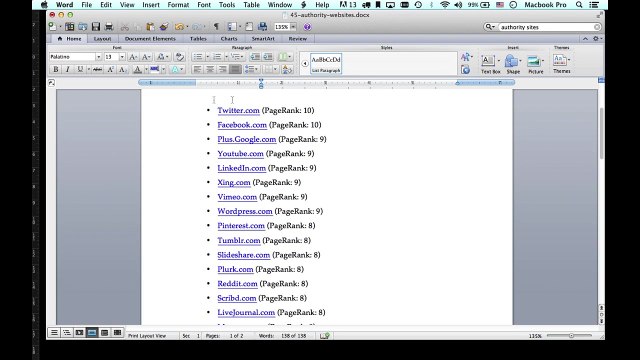This screenshot has width=640, height=360.
Task: Click the text highlight color swatch
Action: [x=154, y=70]
